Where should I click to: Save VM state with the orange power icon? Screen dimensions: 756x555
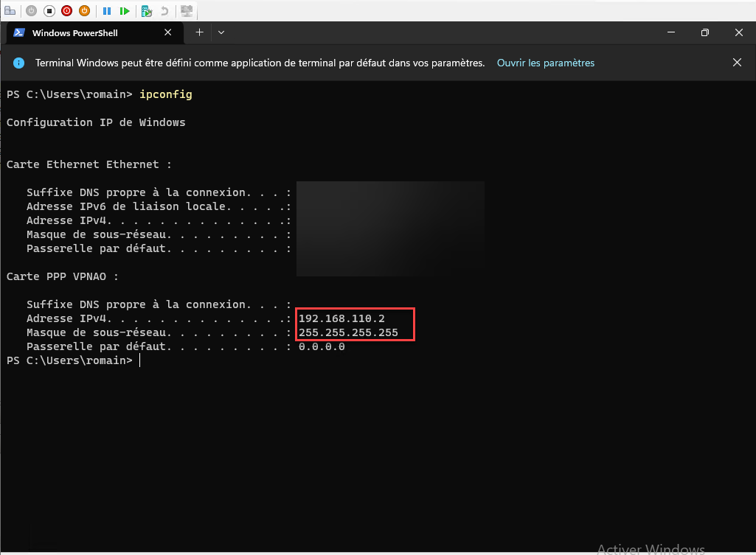pyautogui.click(x=85, y=11)
